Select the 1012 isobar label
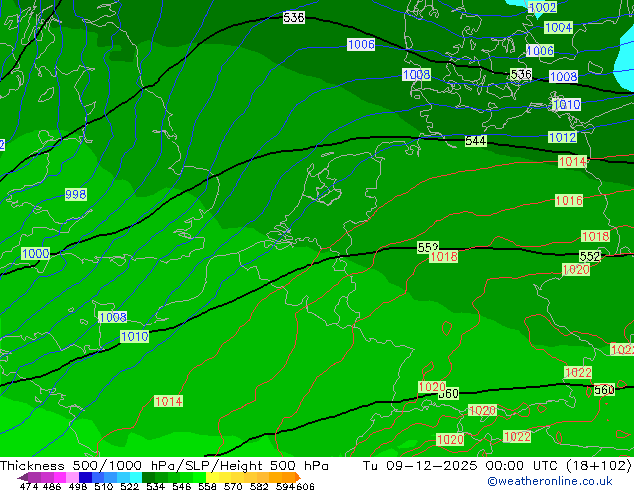 (x=562, y=137)
